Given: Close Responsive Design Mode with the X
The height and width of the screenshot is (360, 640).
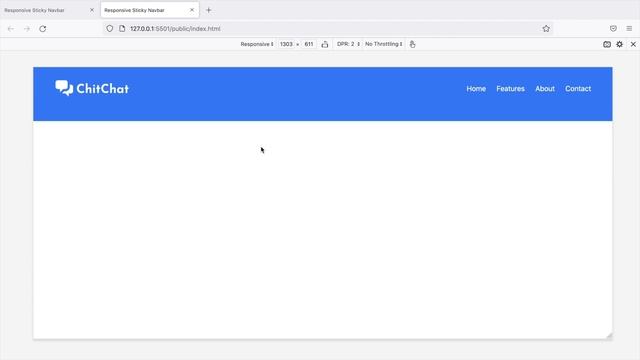Looking at the screenshot, I should tap(633, 44).
